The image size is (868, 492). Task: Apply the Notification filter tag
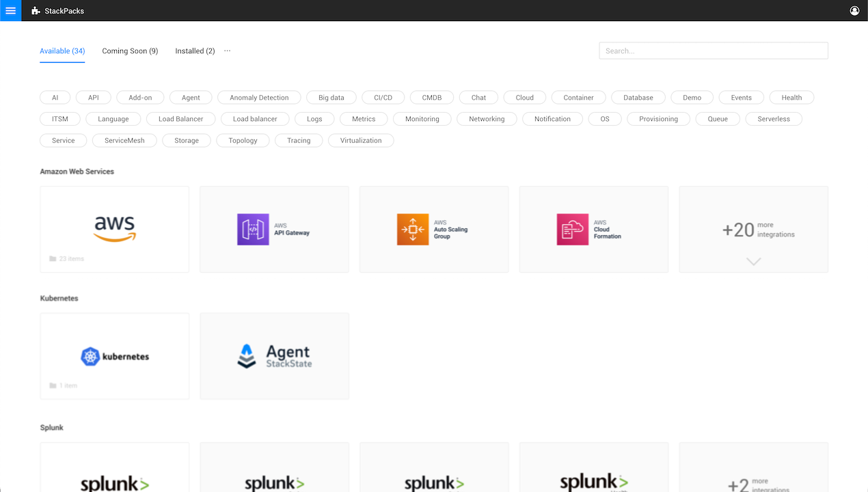click(552, 119)
